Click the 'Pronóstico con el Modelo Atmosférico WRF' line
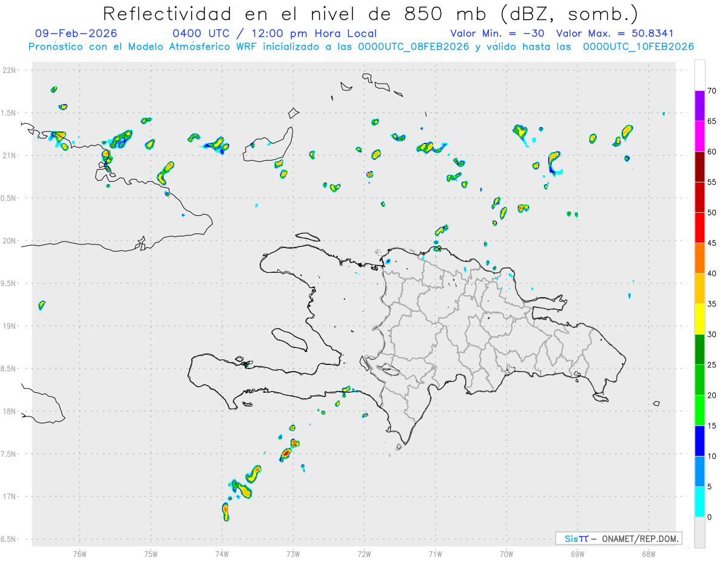The width and height of the screenshot is (728, 562). (361, 47)
